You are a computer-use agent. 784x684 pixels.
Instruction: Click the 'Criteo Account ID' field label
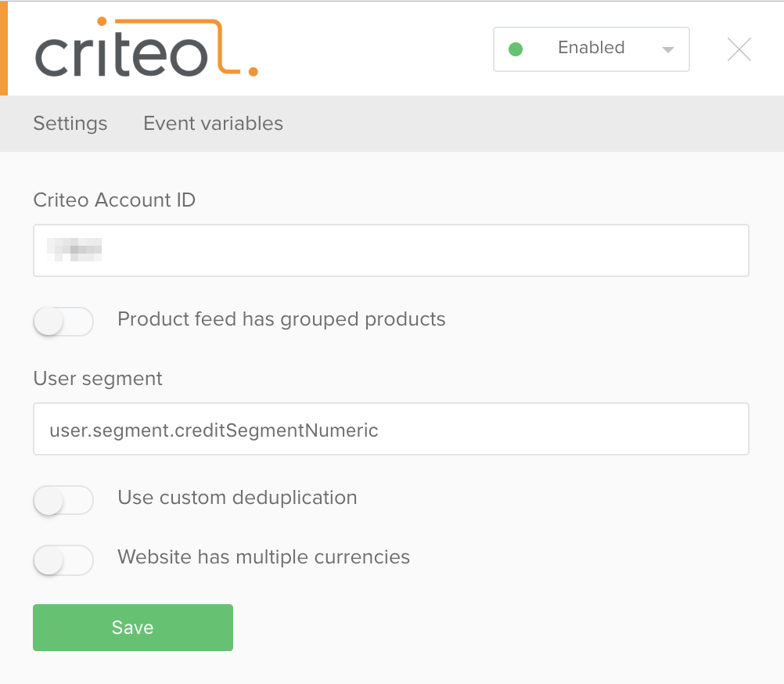[x=114, y=200]
